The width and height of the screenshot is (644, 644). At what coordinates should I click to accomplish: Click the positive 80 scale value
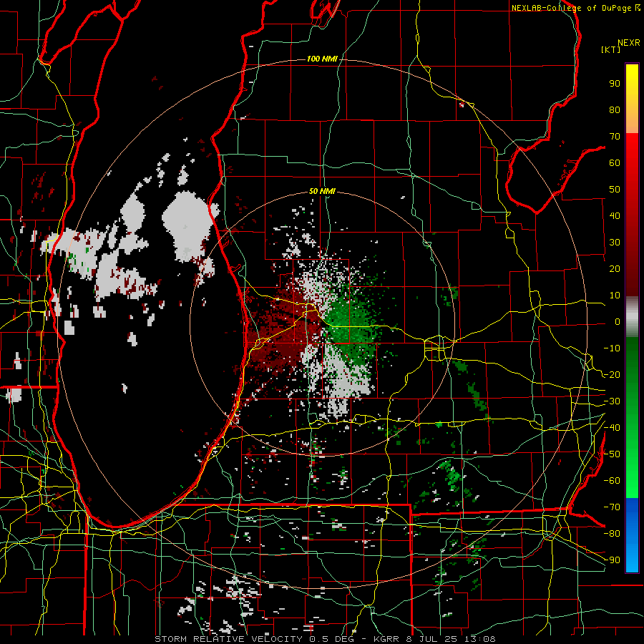(615, 110)
